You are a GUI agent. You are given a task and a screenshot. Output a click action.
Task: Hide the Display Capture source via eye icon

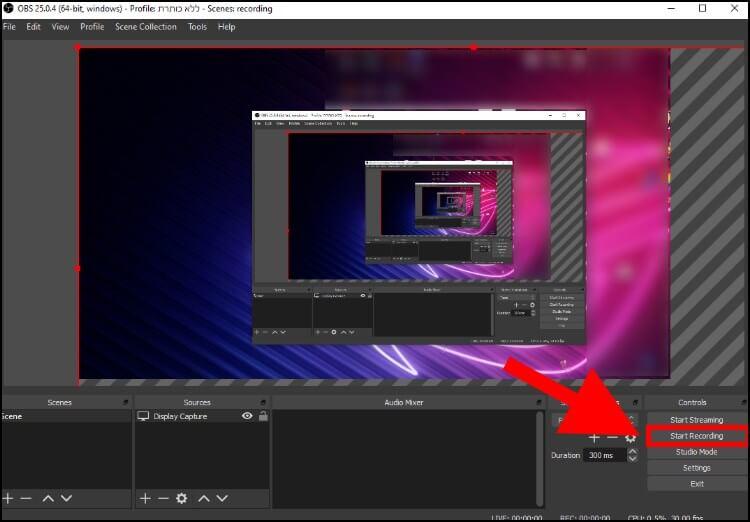[247, 416]
